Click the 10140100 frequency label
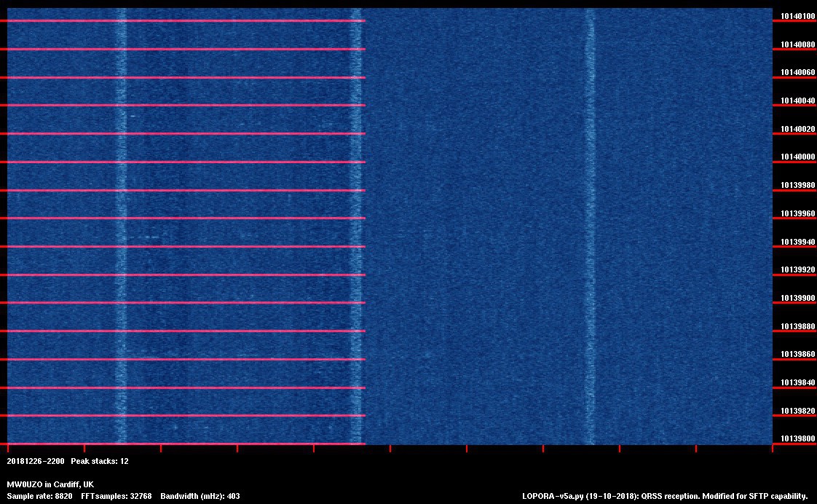This screenshot has width=817, height=504. 797,16
